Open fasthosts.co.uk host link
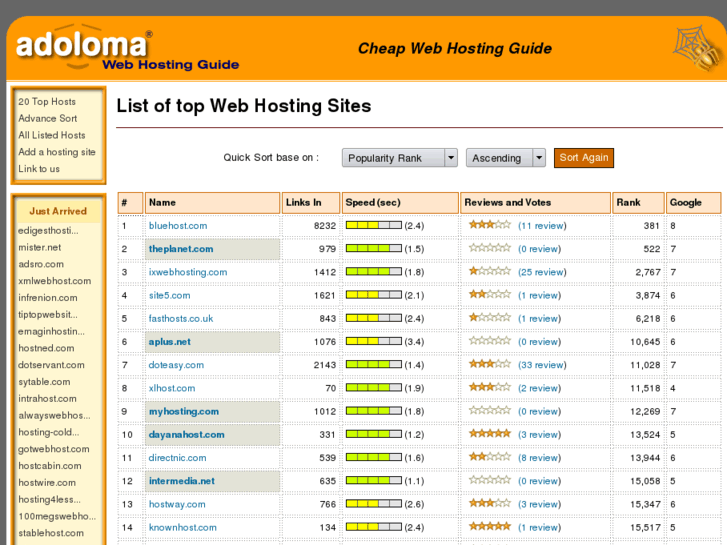 pos(181,319)
